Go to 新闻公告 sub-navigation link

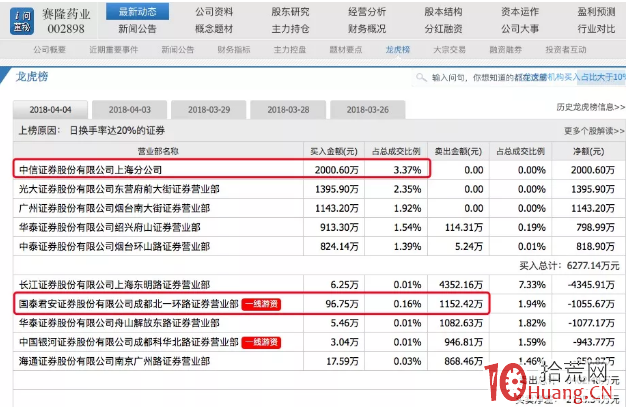tap(178, 50)
